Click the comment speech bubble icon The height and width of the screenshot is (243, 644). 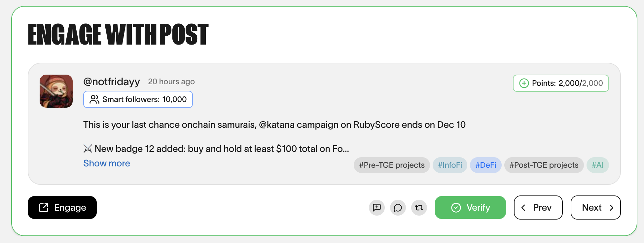(x=398, y=208)
